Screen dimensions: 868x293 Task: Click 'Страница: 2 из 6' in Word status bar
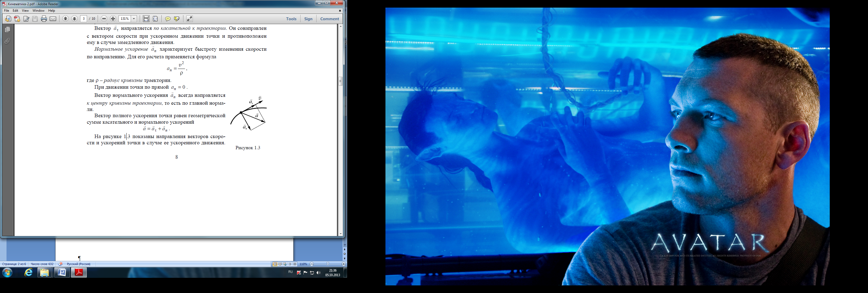coord(14,264)
